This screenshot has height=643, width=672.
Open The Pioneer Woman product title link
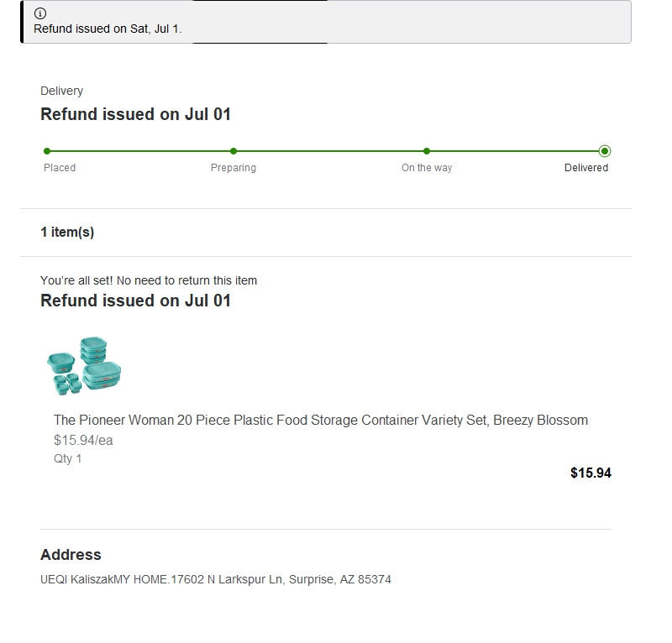click(x=320, y=420)
